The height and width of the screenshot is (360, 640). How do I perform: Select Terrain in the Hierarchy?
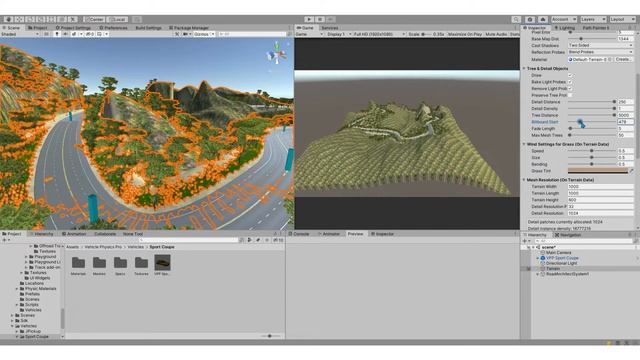[x=553, y=269]
